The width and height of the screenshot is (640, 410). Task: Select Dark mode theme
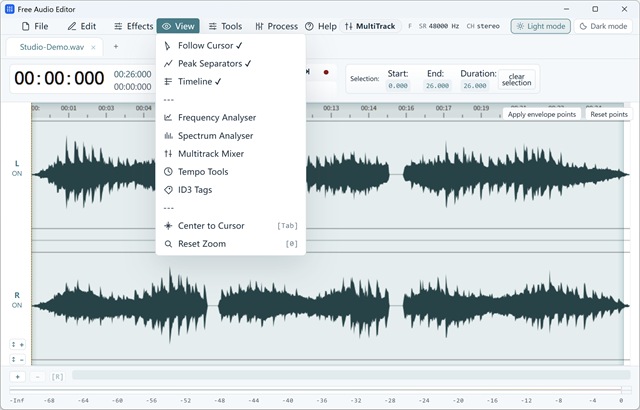coord(603,26)
